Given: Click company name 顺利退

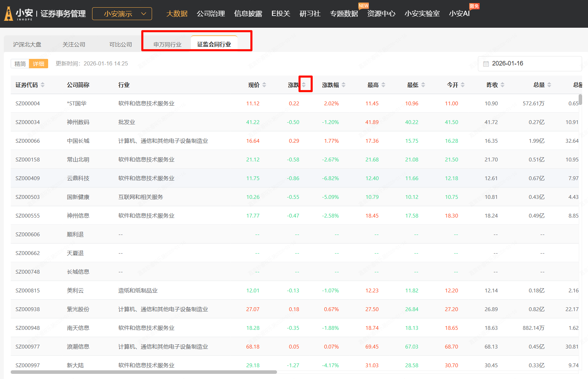Looking at the screenshot, I should pos(75,234).
